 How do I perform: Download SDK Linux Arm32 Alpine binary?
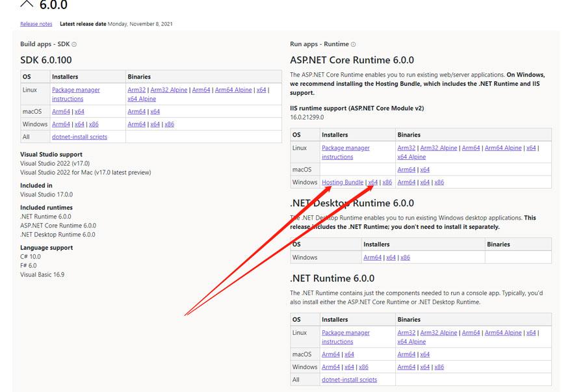click(168, 90)
